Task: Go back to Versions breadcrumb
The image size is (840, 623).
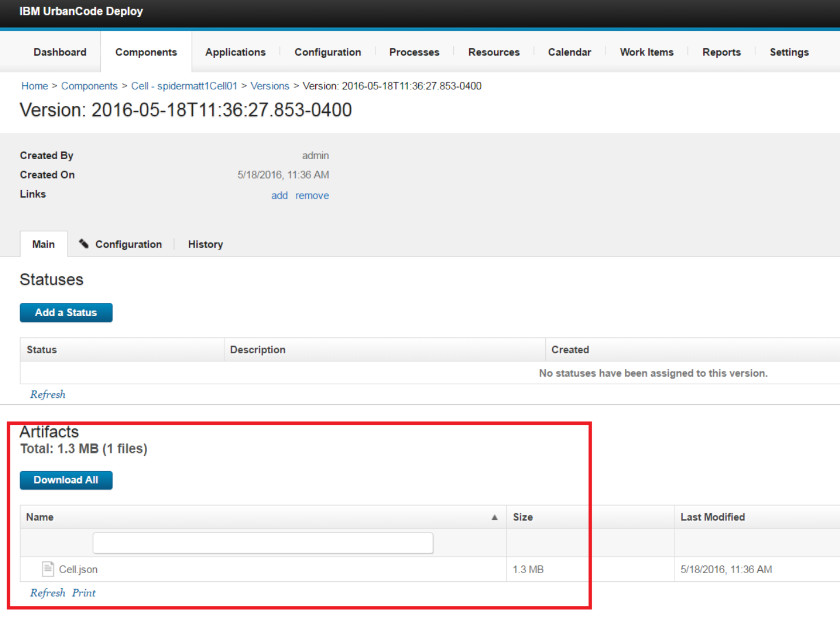Action: (270, 86)
